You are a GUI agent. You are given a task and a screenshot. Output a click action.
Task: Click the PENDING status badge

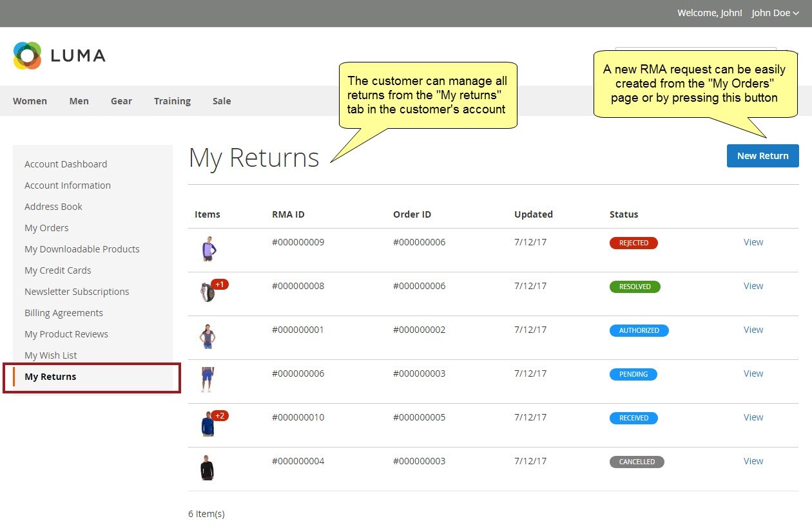click(x=633, y=374)
